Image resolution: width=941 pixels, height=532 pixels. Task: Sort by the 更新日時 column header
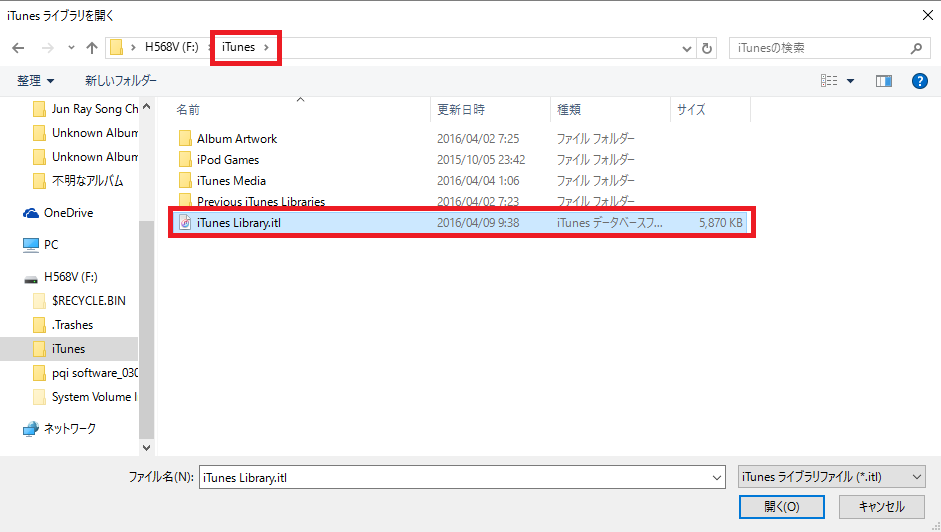(461, 110)
